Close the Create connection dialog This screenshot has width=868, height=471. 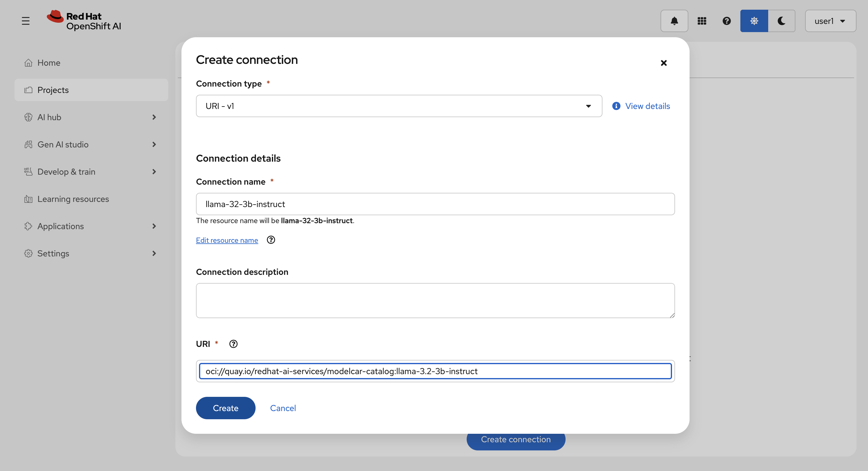coord(664,63)
